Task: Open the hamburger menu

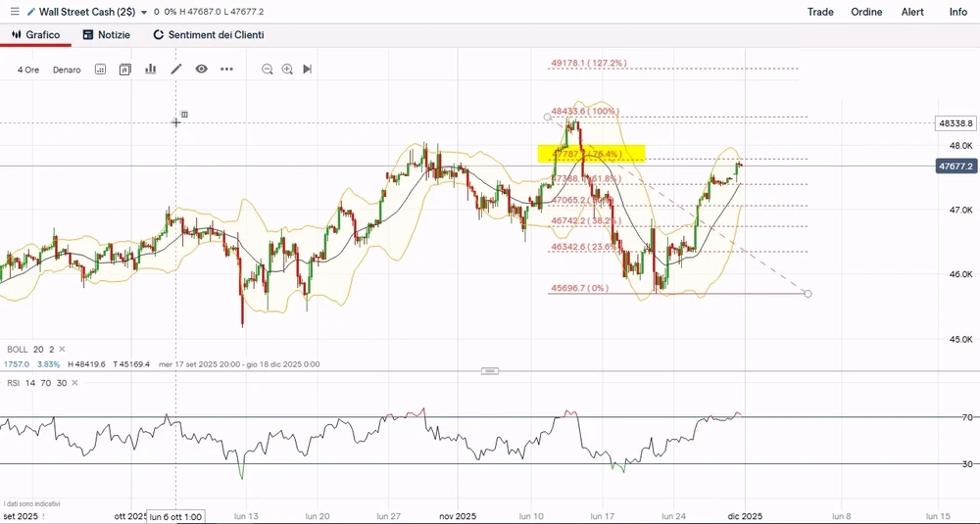Action: pyautogui.click(x=14, y=12)
